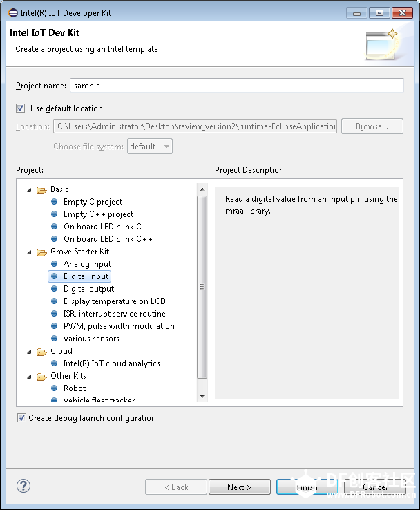Open the Choose file system dropdown

click(149, 147)
